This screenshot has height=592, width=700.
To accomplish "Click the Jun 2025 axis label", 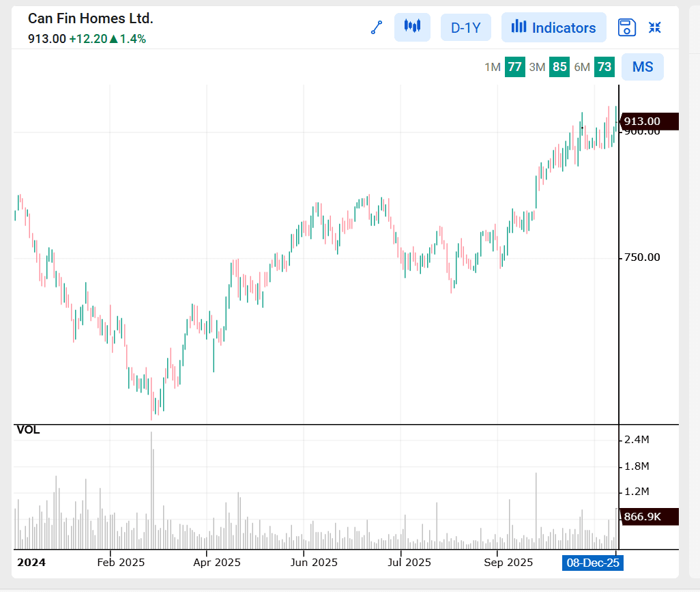I will tap(314, 563).
